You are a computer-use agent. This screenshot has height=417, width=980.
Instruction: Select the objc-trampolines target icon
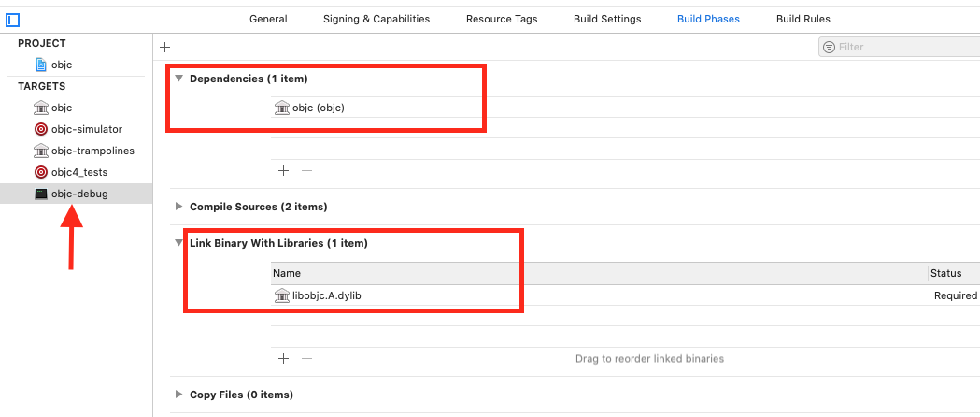(x=40, y=151)
